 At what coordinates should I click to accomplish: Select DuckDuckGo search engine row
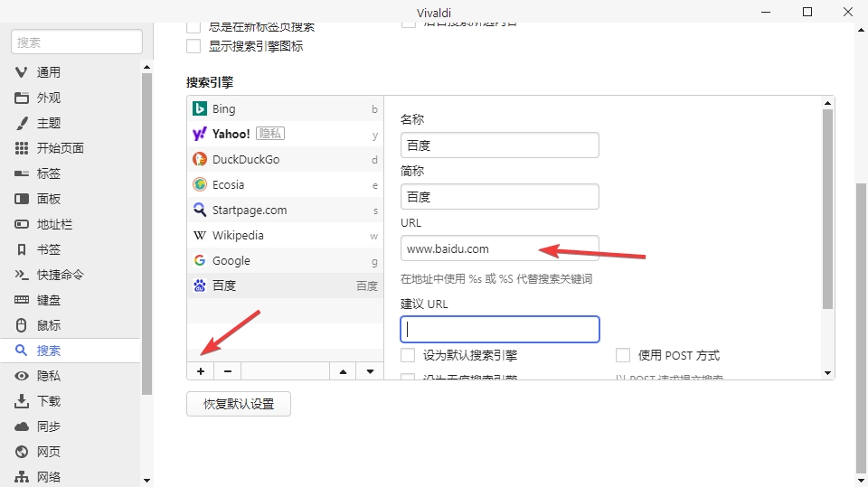tap(285, 159)
